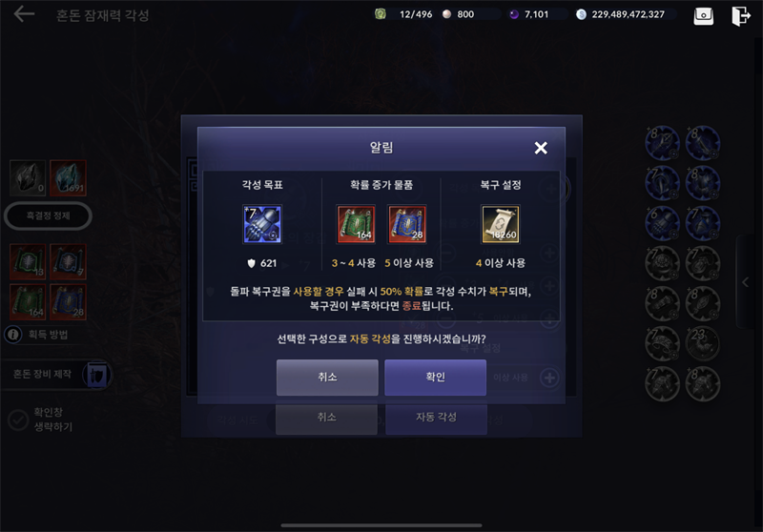Select the slot marked 23 in equipment grid
Viewport: 763px width, 532px height.
pos(703,344)
